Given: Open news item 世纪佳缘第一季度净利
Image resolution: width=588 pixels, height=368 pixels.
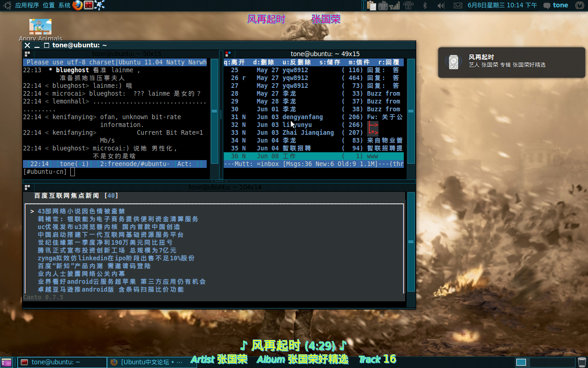Looking at the screenshot, I should [x=105, y=242].
